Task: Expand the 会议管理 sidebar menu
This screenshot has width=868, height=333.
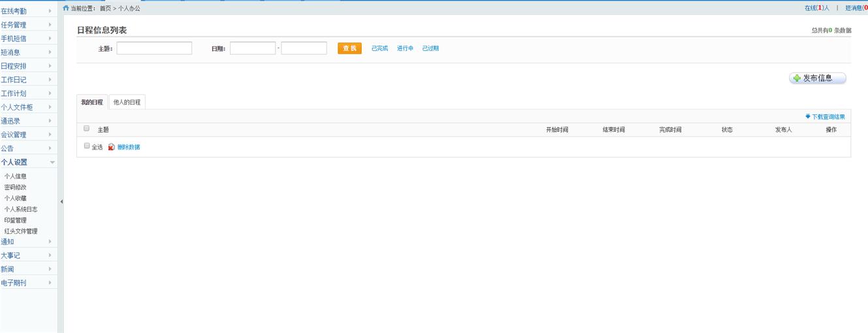Action: pos(28,135)
